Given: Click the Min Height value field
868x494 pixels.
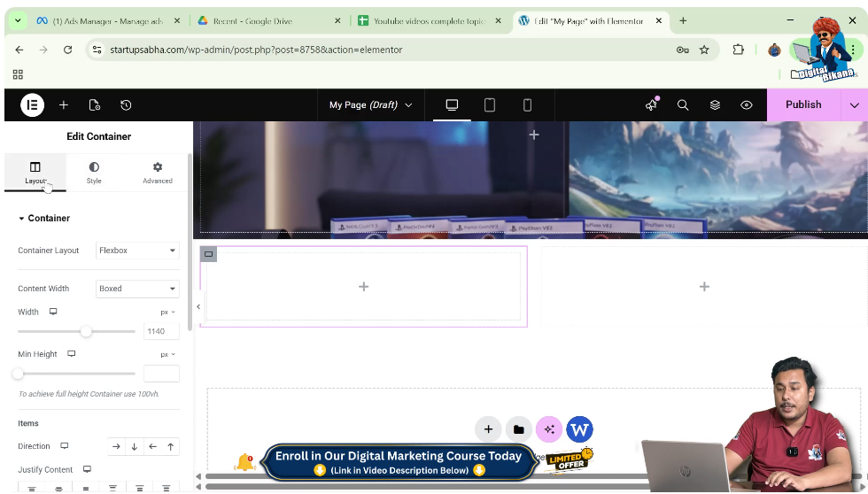Looking at the screenshot, I should click(x=161, y=374).
